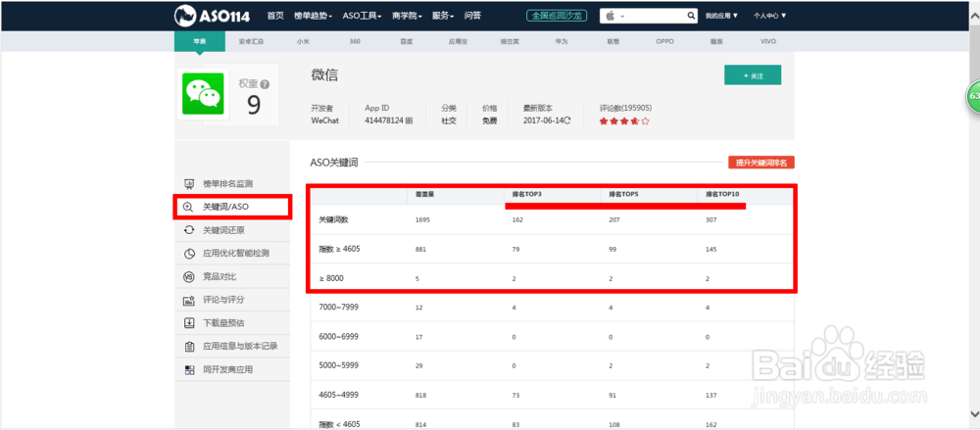Switch to the OPPO store tab
The height and width of the screenshot is (430, 980).
pos(664,41)
